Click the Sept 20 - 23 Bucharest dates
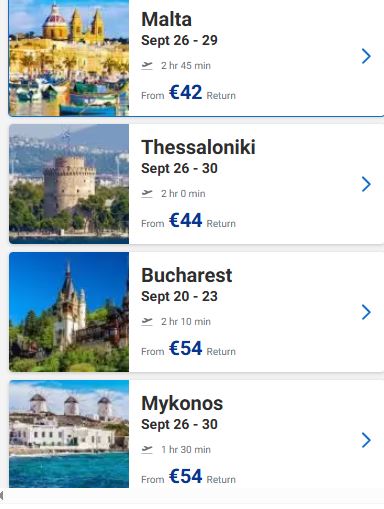The width and height of the screenshot is (384, 509). click(179, 296)
